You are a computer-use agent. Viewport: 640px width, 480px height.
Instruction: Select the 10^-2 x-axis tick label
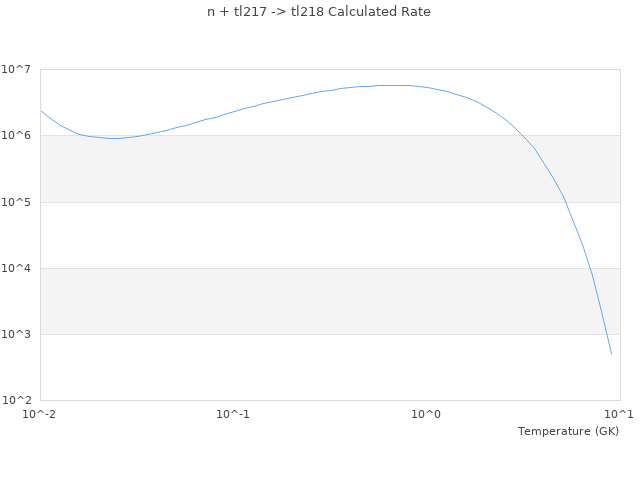pos(39,414)
